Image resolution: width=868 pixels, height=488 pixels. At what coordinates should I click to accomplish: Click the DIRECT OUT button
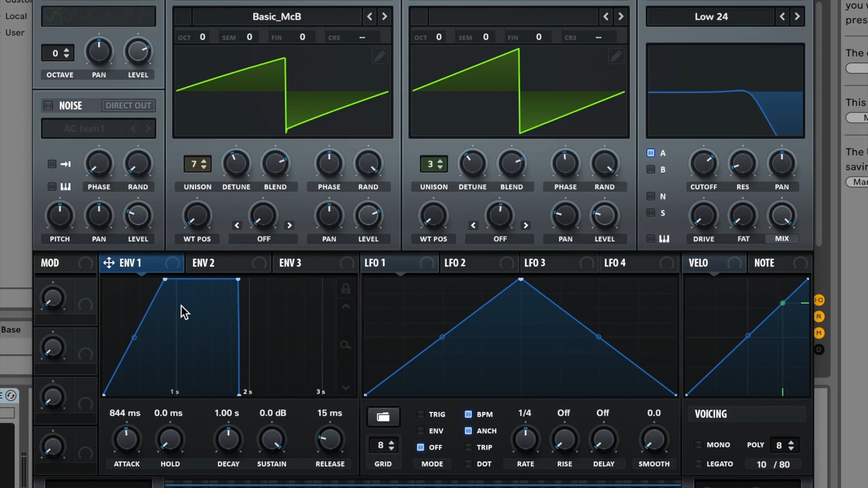point(128,105)
